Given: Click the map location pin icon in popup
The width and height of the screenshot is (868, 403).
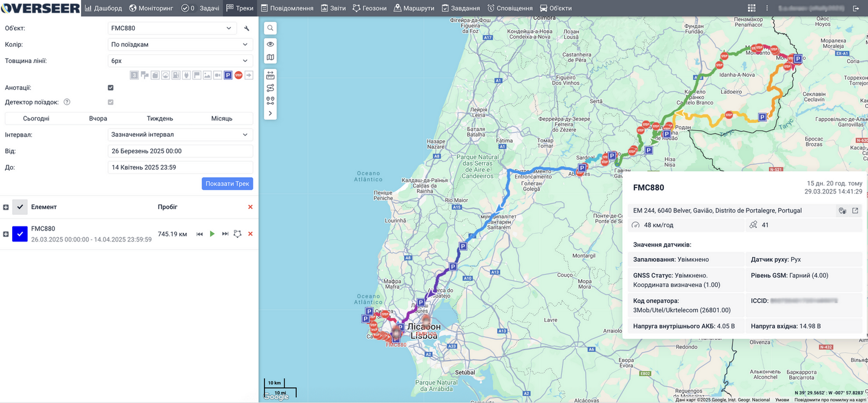Looking at the screenshot, I should click(x=843, y=211).
